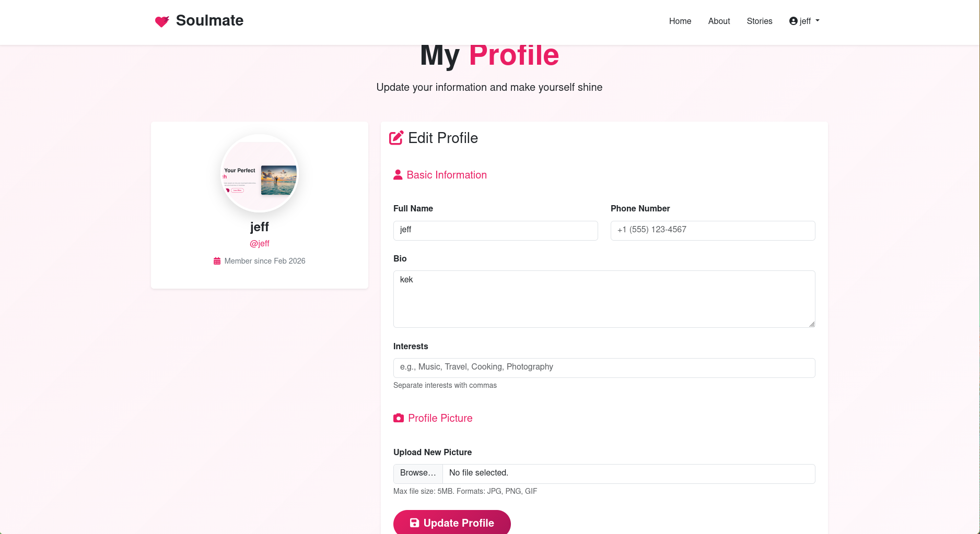Image resolution: width=980 pixels, height=534 pixels.
Task: Click the heart icon inside the profile picture preview
Action: click(228, 190)
